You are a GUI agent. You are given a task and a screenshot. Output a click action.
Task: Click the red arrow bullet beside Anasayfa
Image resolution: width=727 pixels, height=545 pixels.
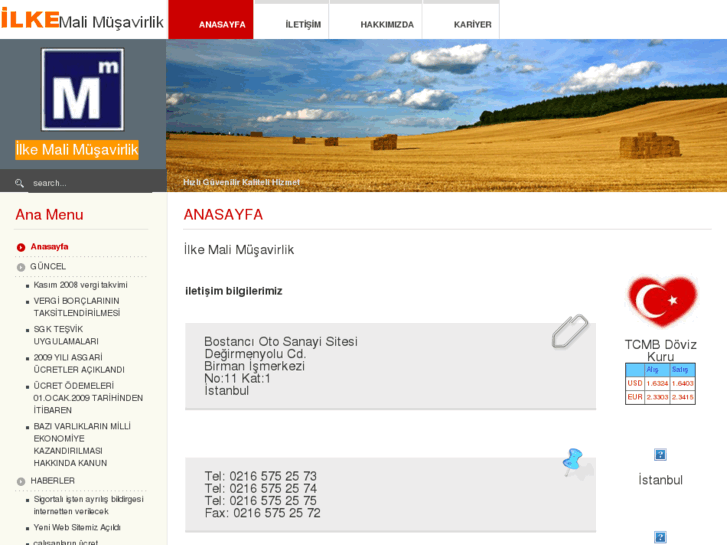pyautogui.click(x=21, y=247)
